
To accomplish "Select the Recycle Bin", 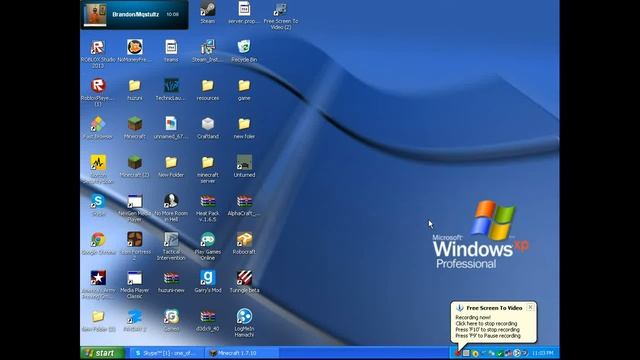I will pos(244,51).
